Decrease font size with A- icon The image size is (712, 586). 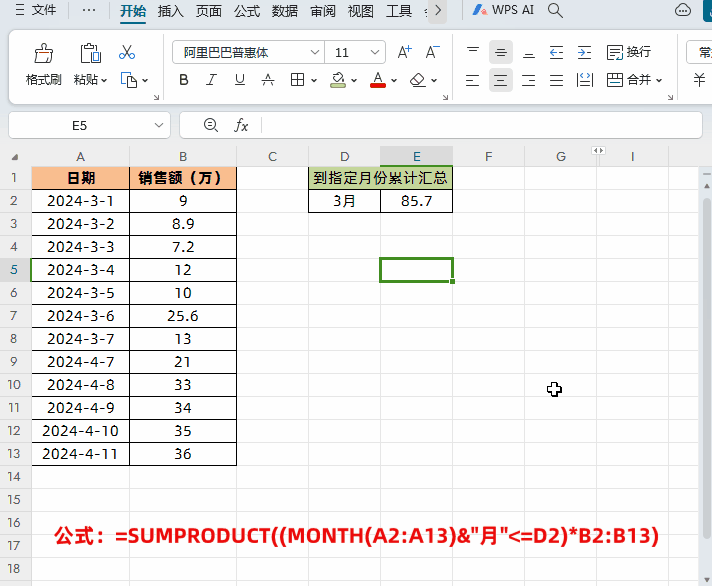(x=432, y=52)
